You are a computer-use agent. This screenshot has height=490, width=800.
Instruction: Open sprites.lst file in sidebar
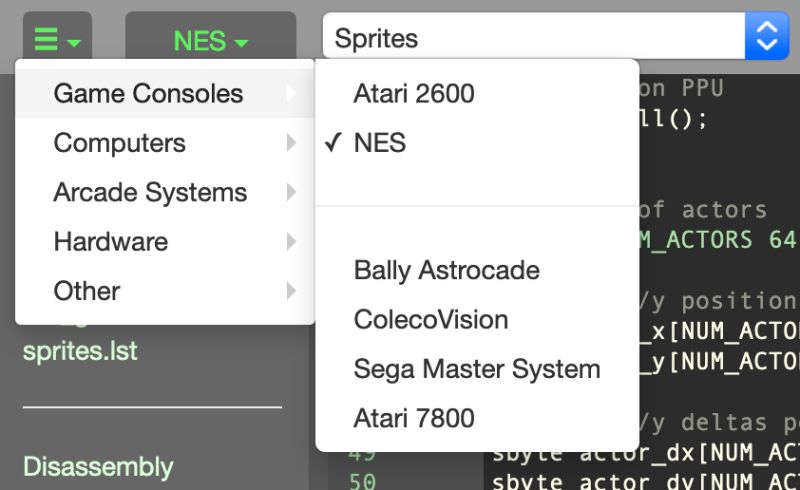click(80, 351)
